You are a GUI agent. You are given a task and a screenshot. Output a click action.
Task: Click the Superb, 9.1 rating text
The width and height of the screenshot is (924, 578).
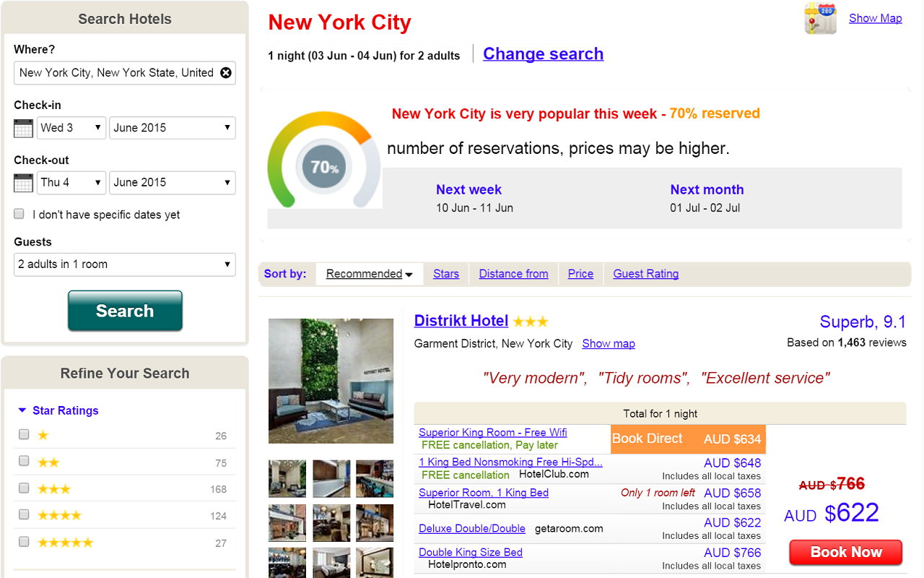863,322
